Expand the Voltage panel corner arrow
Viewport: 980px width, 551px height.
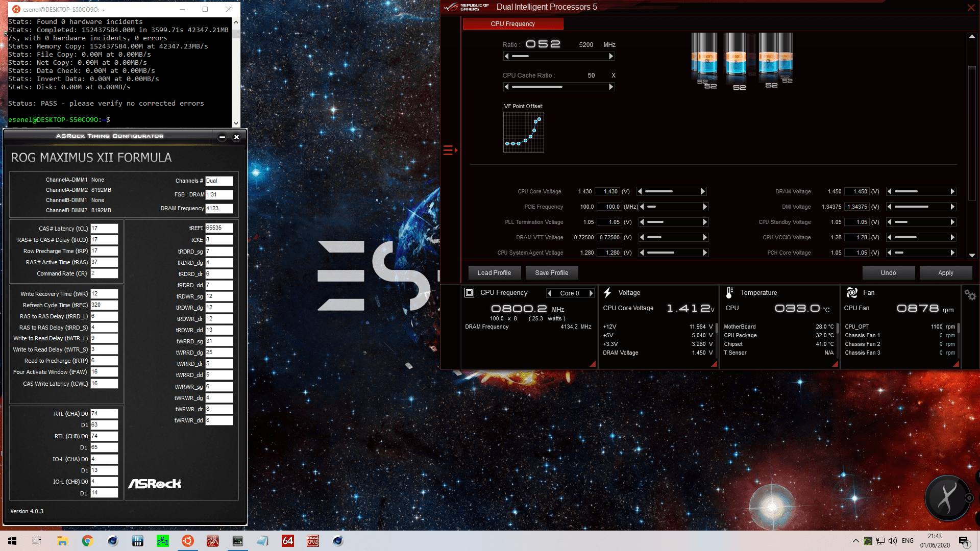(x=714, y=364)
